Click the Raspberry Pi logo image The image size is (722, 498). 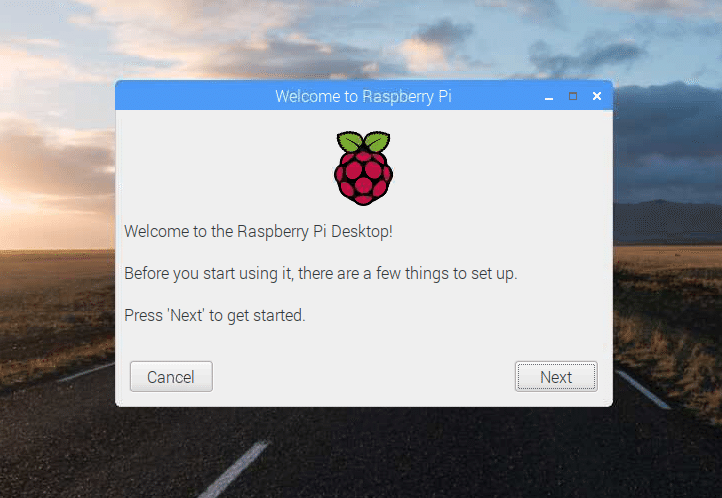coord(363,168)
